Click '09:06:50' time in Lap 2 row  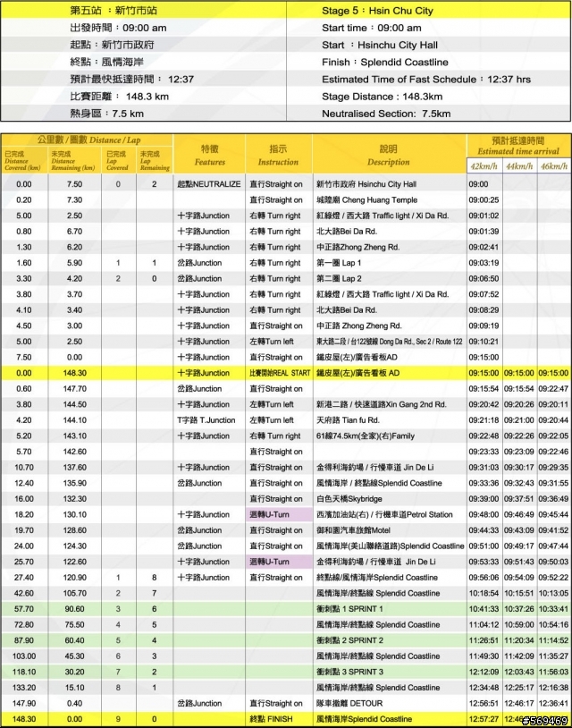coord(484,278)
